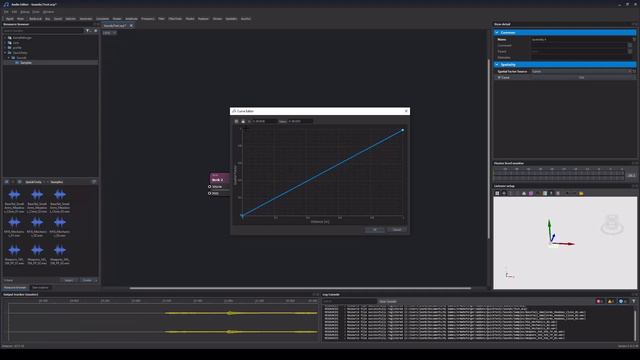Open the File menu
This screenshot has height=360, width=640.
pyautogui.click(x=6, y=12)
